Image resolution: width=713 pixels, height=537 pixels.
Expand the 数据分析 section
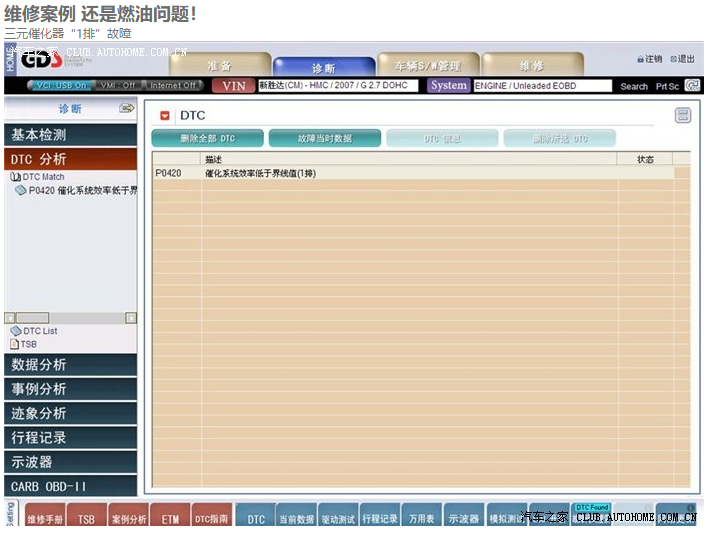point(70,365)
